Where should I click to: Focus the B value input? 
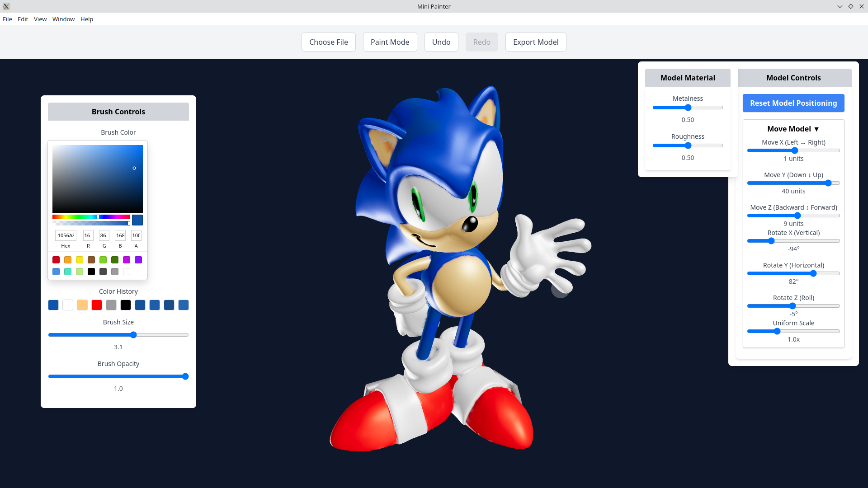point(120,235)
